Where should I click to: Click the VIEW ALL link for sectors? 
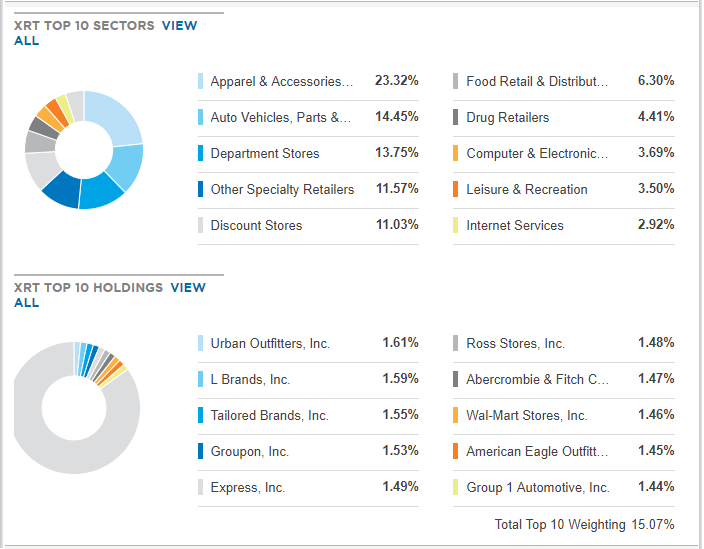[x=179, y=26]
